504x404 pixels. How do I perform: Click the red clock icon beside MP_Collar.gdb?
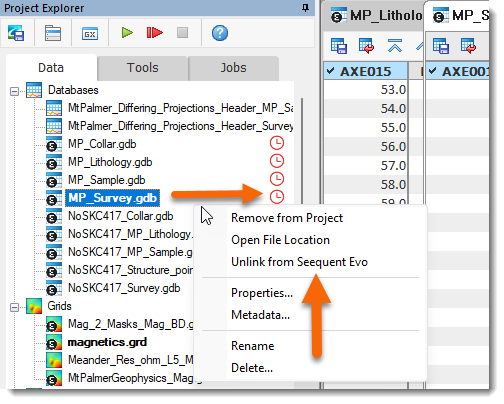click(277, 143)
